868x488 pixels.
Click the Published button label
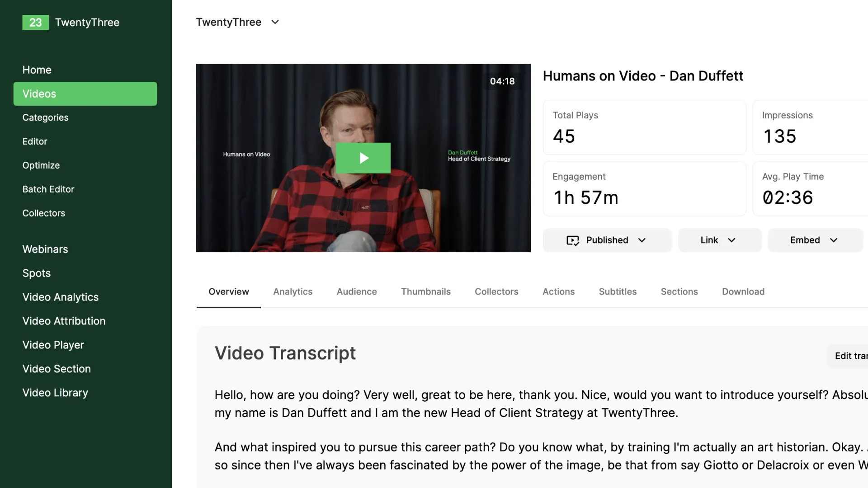(607, 240)
